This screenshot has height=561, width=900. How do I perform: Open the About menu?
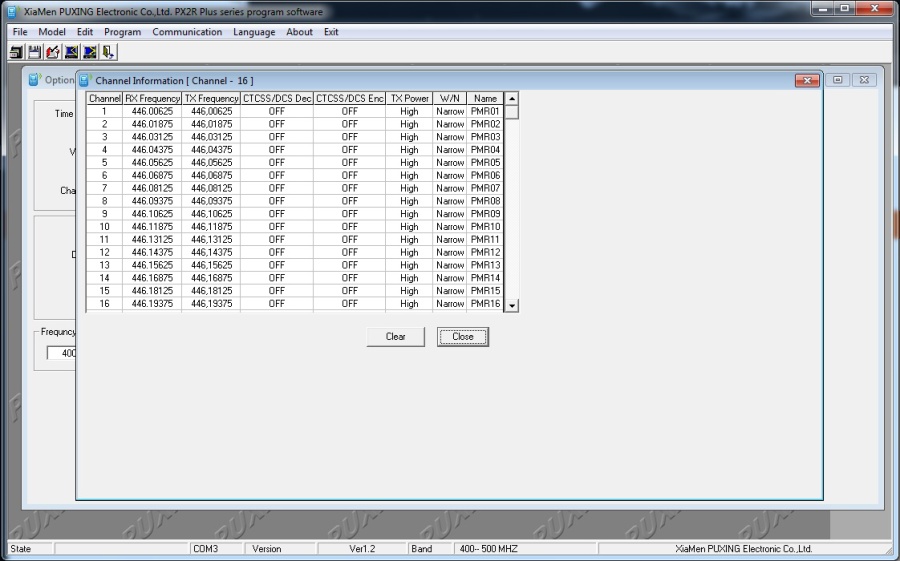click(x=299, y=32)
